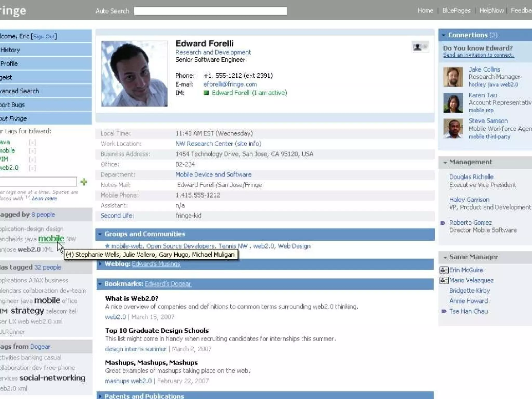Click the Auto Search input field
Viewport: 532px width, 399px height.
[x=210, y=11]
